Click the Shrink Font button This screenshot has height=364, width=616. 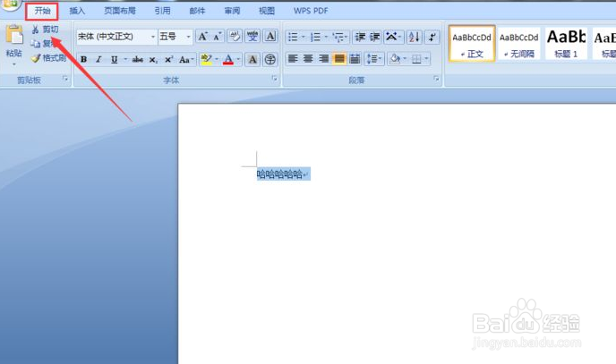pos(218,37)
